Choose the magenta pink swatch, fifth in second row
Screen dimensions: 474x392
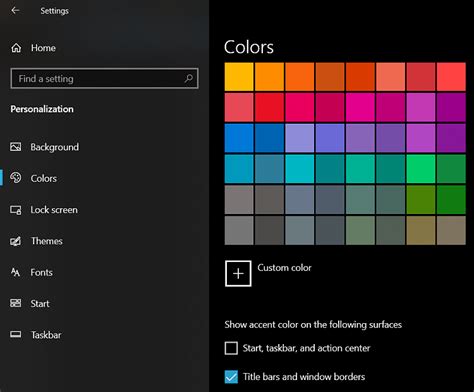(360, 107)
